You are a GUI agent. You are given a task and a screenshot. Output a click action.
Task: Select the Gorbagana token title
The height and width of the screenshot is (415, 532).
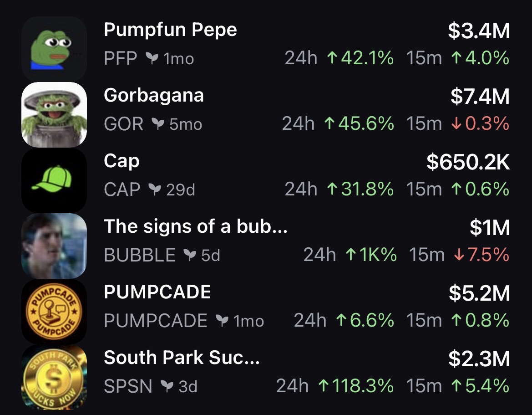[x=153, y=96]
